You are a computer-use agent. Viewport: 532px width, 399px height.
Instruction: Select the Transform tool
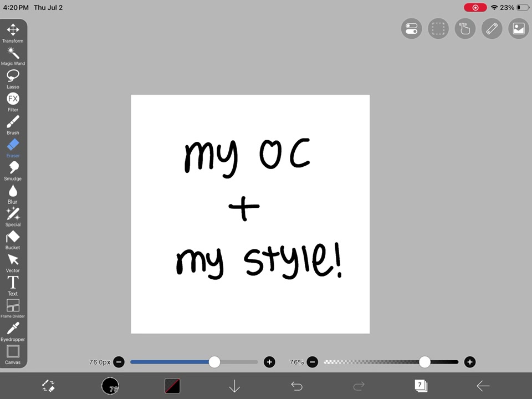point(13,33)
